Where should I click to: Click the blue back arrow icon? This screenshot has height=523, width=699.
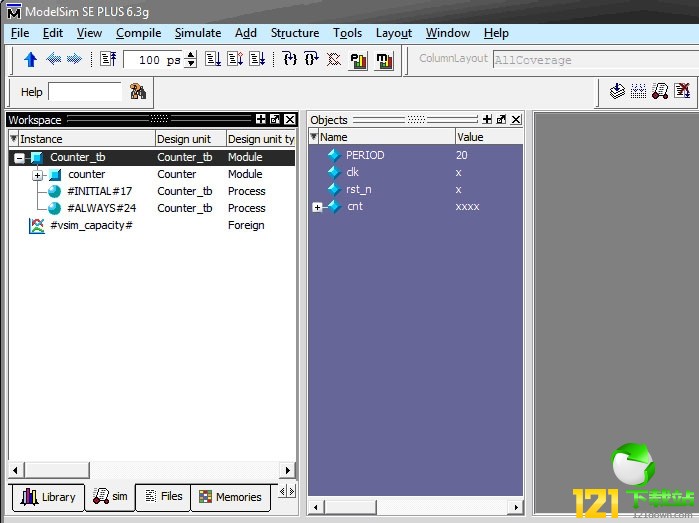pyautogui.click(x=53, y=59)
